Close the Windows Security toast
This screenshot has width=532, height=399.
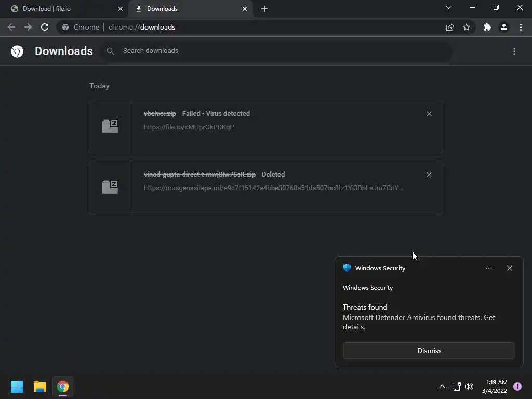510,268
